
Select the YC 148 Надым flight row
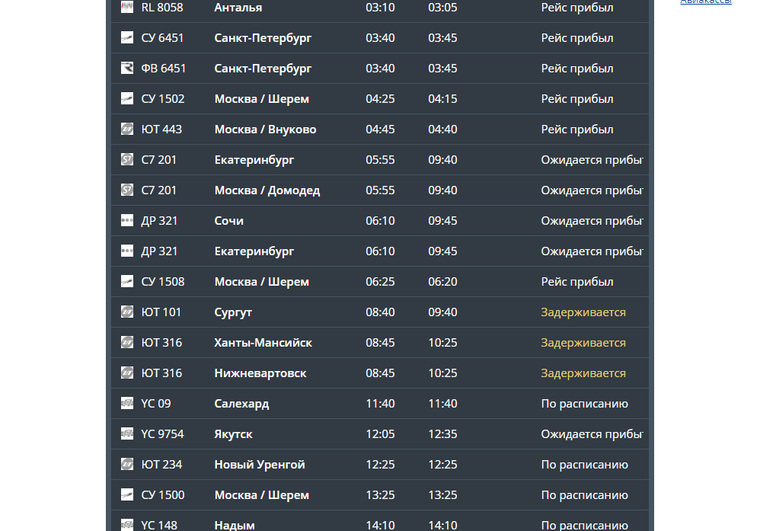tap(380, 521)
